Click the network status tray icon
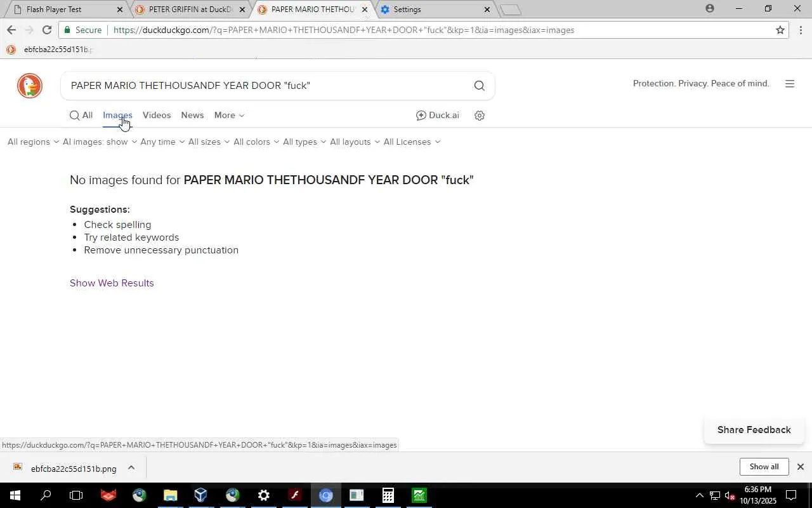Screen dimensions: 812x508 (x=715, y=495)
